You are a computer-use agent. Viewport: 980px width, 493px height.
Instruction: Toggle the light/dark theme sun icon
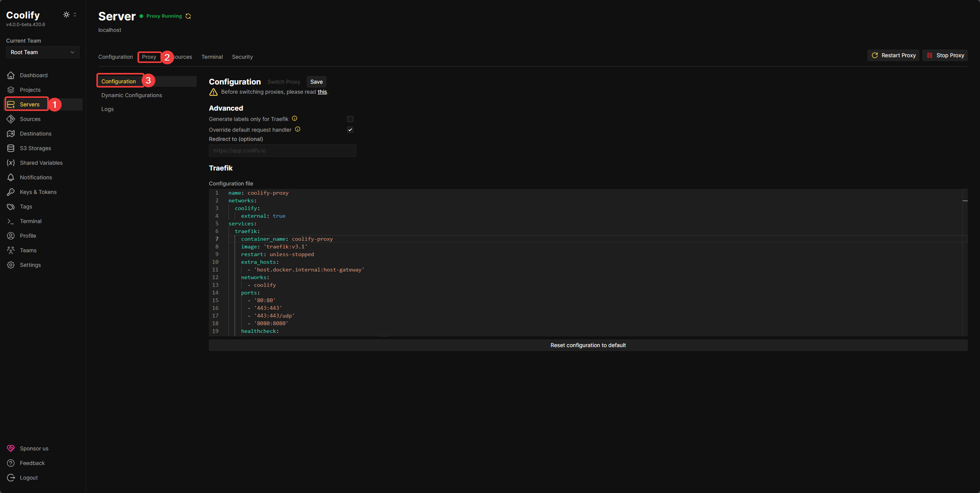[x=66, y=15]
